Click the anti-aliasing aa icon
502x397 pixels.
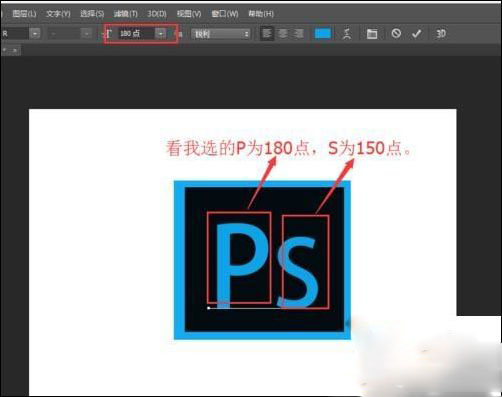(x=180, y=34)
